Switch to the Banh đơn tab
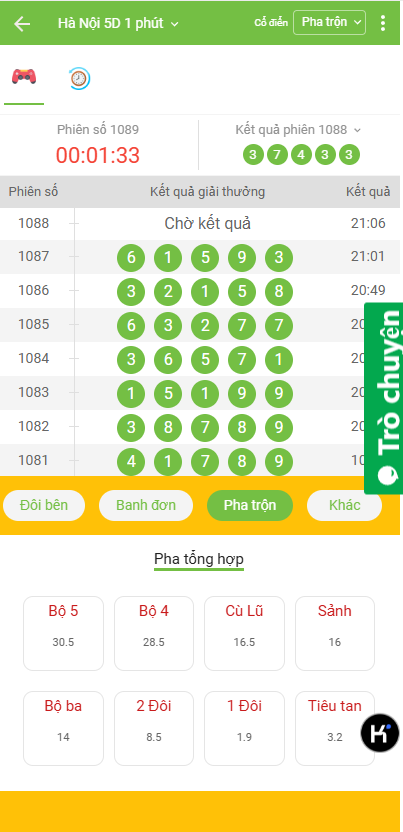403x832 pixels. pos(146,505)
